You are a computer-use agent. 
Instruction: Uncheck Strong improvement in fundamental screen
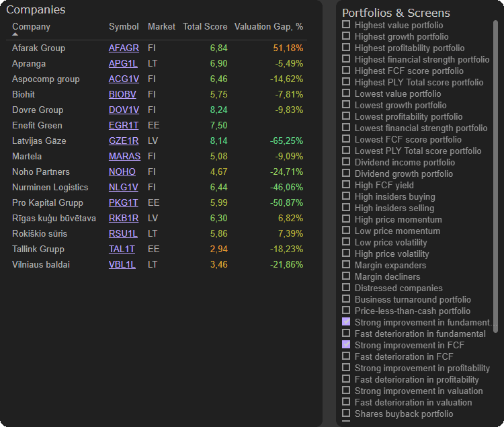tap(346, 322)
